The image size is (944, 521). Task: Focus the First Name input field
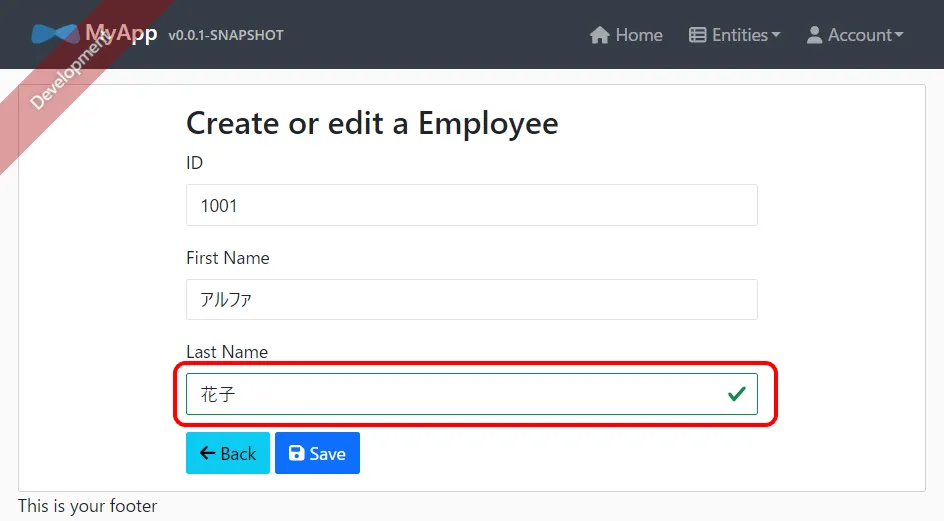pos(471,299)
